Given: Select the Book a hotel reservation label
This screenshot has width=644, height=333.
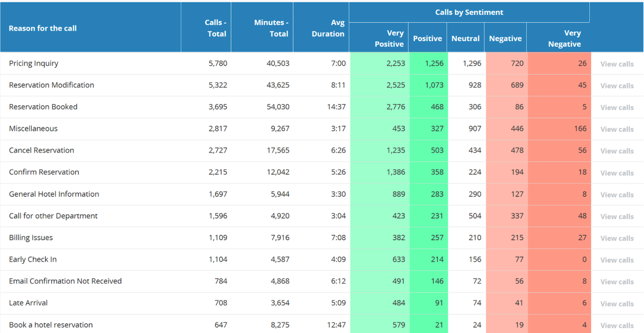Looking at the screenshot, I should (x=51, y=325).
